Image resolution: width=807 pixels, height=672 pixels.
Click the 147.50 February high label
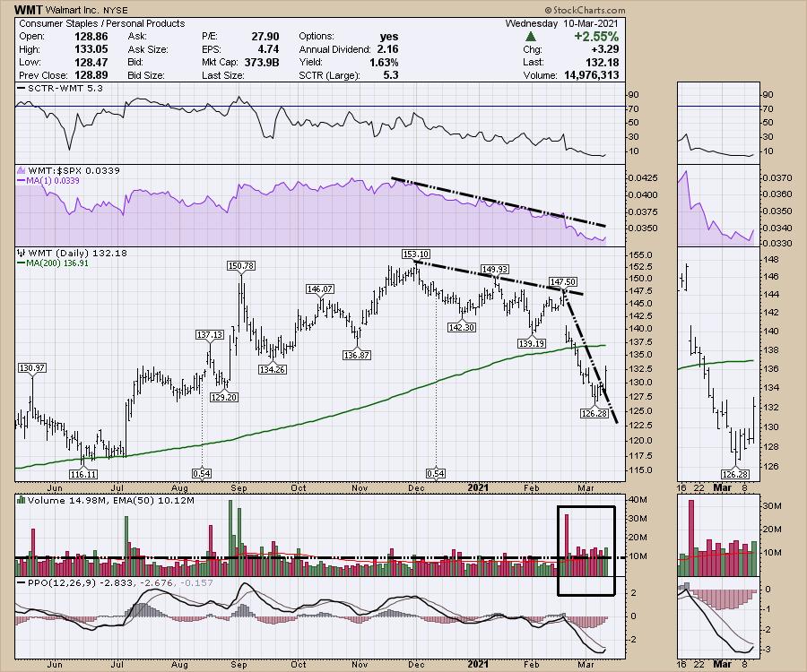click(563, 281)
